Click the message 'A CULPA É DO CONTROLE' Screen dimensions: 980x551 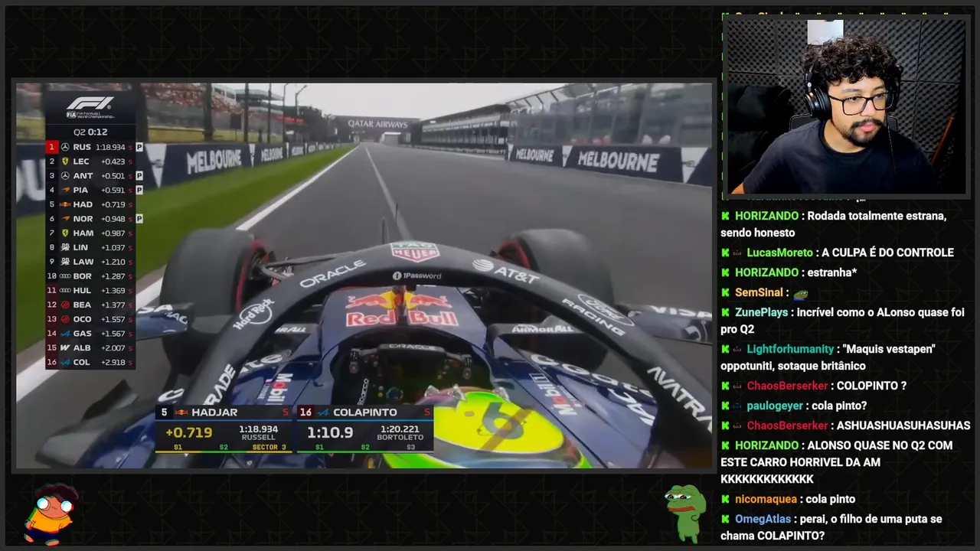(x=887, y=253)
